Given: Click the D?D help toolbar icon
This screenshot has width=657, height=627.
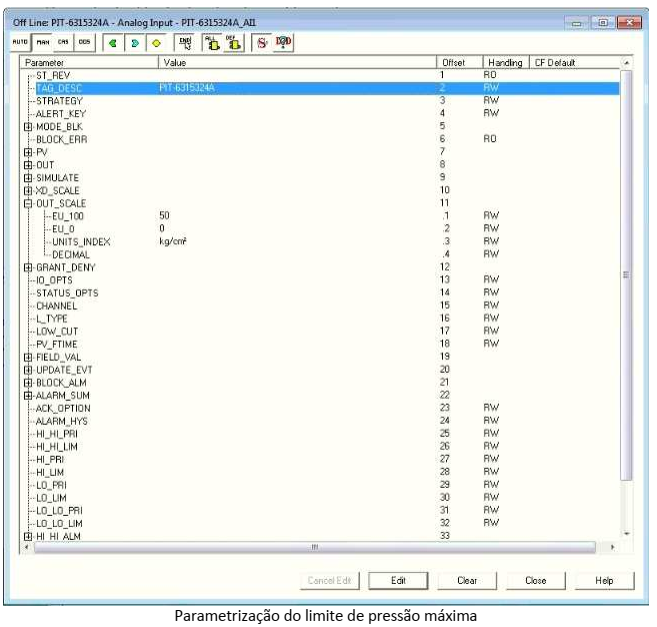Looking at the screenshot, I should tap(283, 43).
